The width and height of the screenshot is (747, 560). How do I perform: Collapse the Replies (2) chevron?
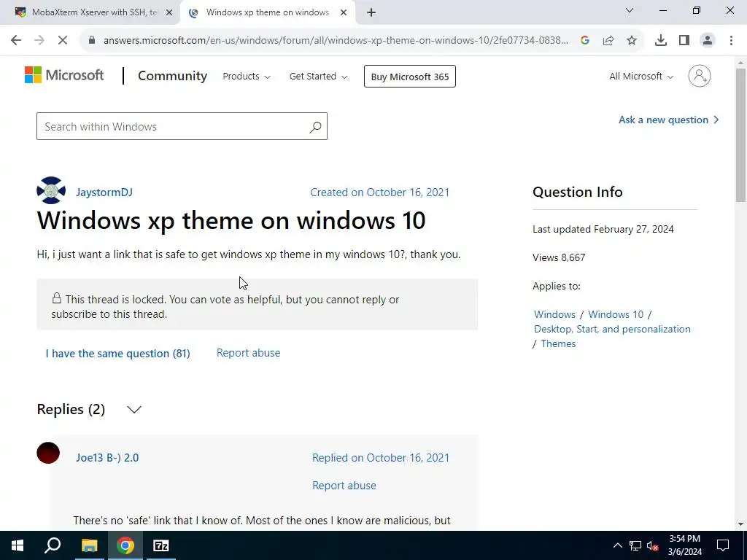[134, 410]
